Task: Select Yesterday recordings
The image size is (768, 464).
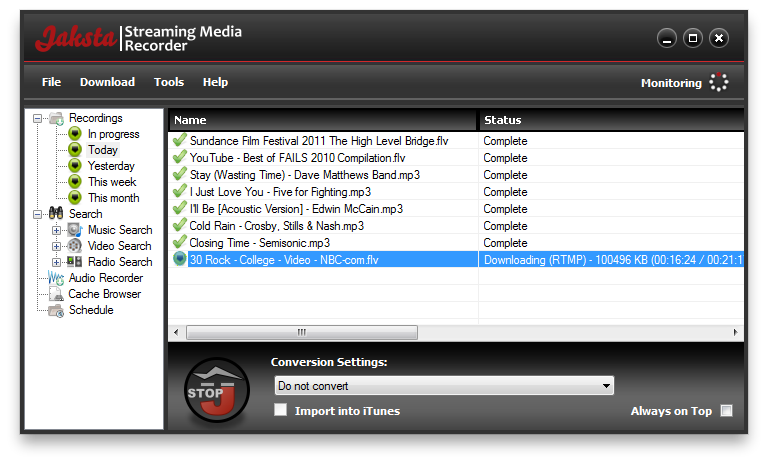Action: click(x=111, y=166)
